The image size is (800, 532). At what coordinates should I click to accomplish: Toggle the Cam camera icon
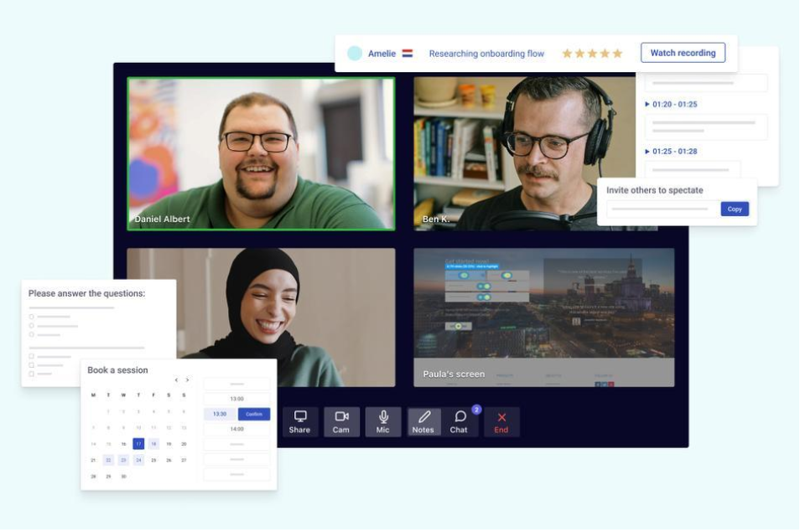click(x=341, y=421)
